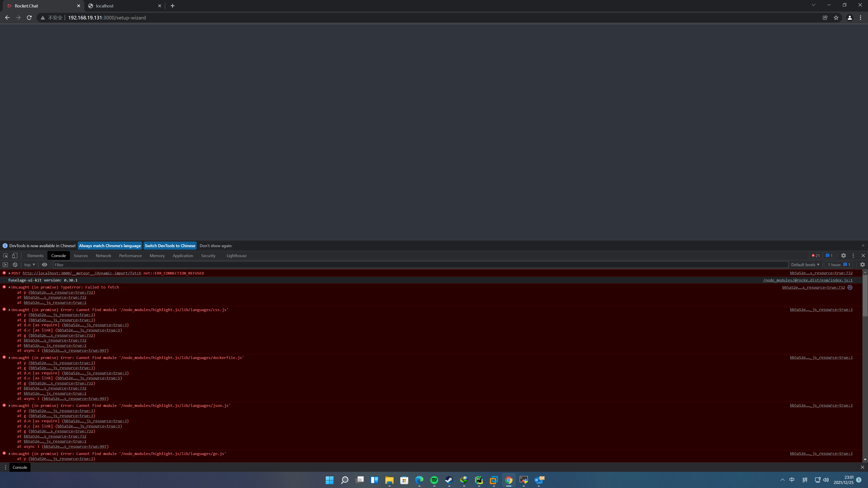
Task: Reload the setup-wizard page
Action: point(29,18)
